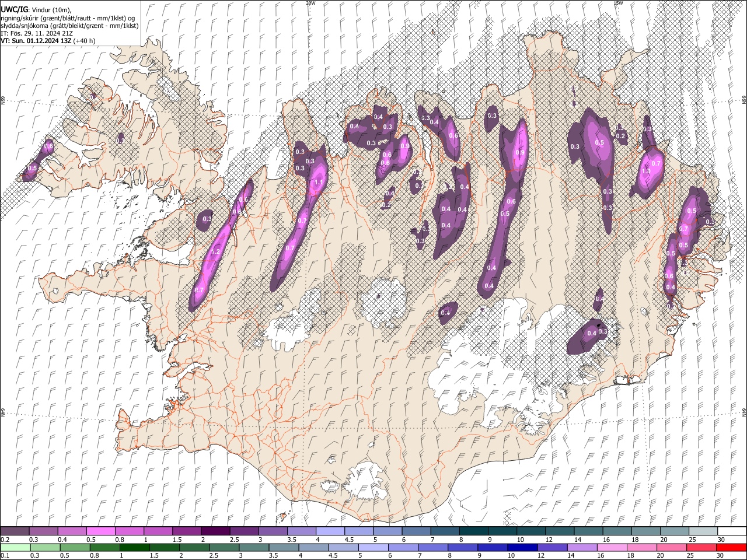747x560 pixels.
Task: Pick the light gray 25–30 upper legend swatch
Action: [704, 531]
